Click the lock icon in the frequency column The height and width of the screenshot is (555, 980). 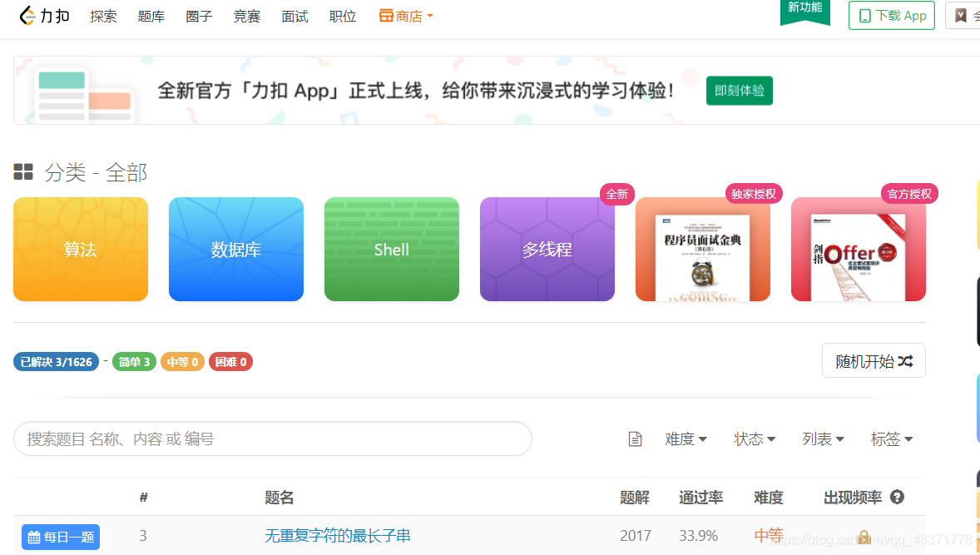coord(863,537)
